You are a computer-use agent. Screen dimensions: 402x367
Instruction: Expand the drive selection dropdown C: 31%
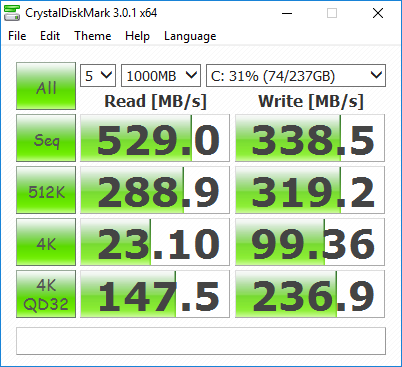[296, 76]
